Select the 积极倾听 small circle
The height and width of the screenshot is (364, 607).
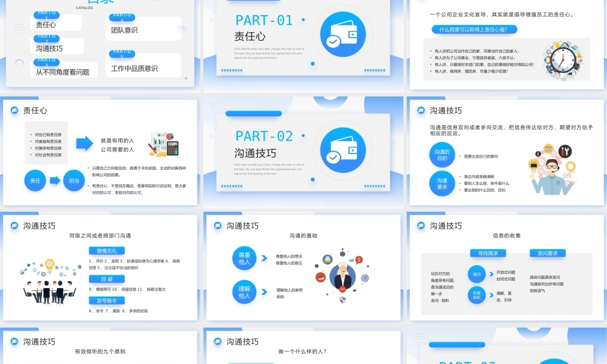click(x=476, y=295)
